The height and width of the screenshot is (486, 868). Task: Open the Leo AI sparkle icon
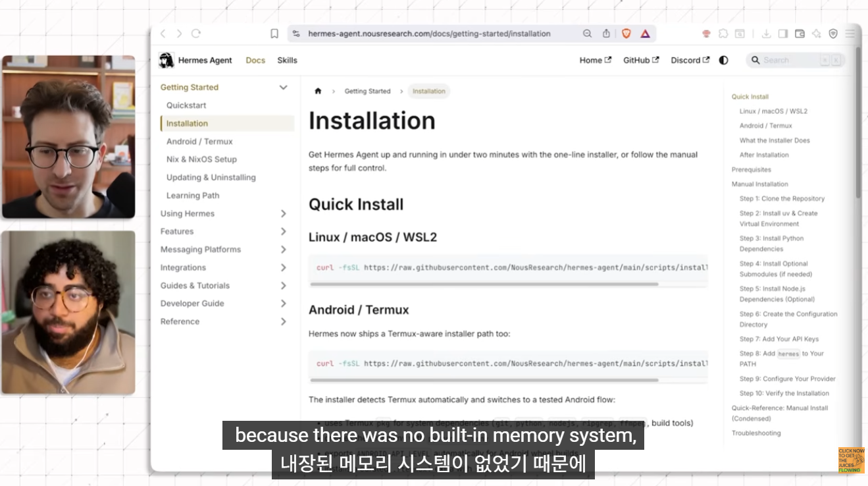[817, 34]
